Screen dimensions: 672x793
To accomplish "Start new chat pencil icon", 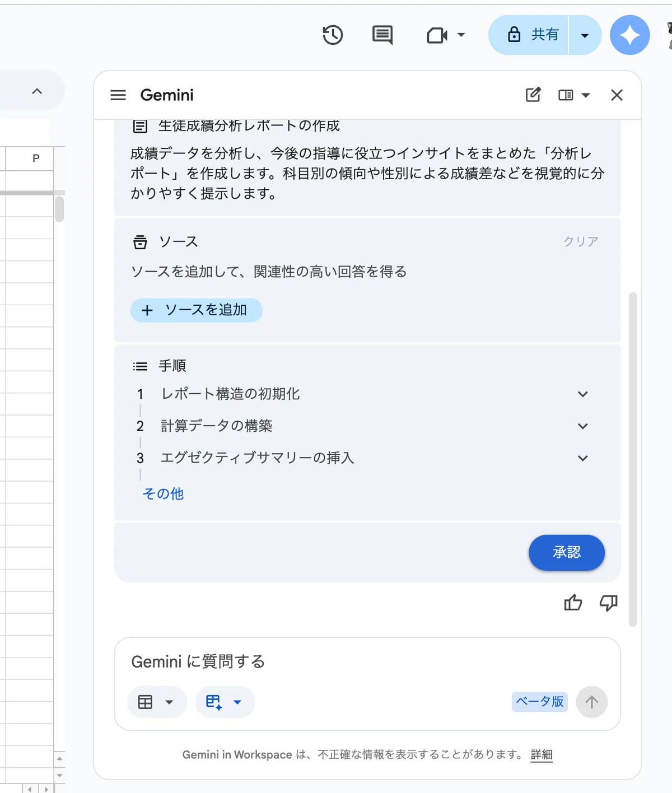I will click(x=533, y=95).
